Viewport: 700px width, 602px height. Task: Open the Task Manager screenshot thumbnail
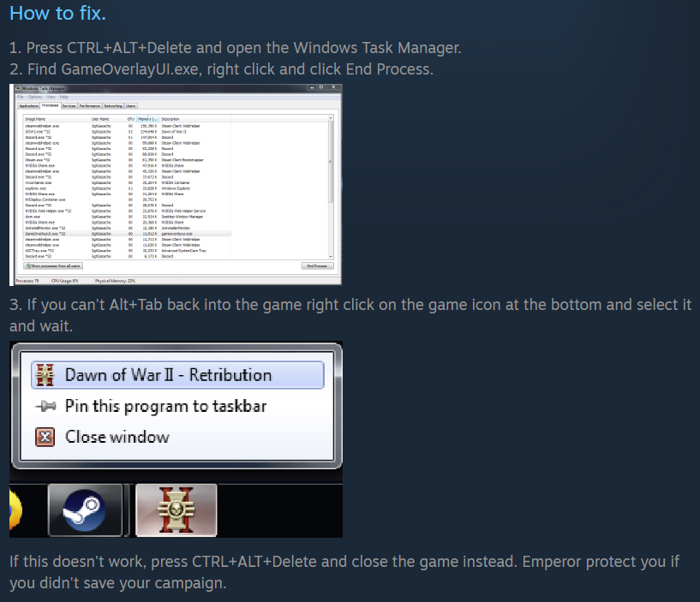176,185
